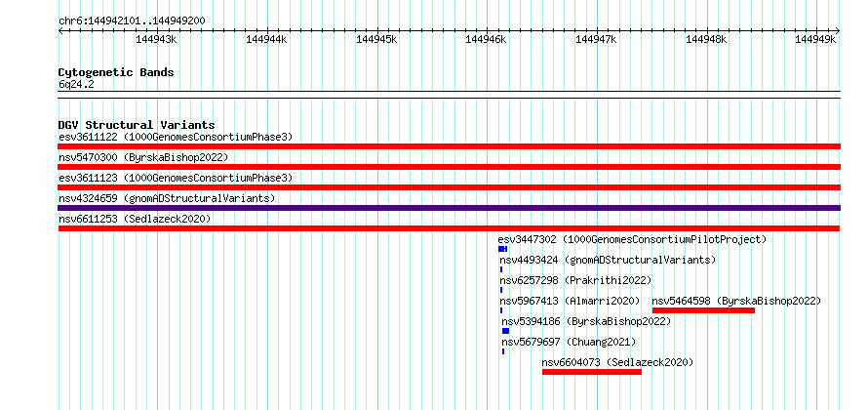Open the nsv4493424 (gnomADStructuralVariants) label
The width and height of the screenshot is (868, 410).
(x=608, y=260)
